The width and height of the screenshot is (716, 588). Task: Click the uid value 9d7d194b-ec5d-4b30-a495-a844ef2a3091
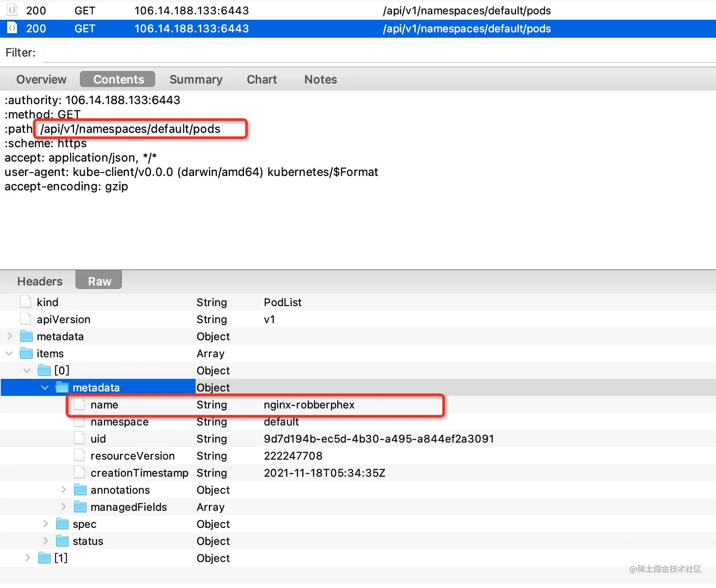click(379, 439)
